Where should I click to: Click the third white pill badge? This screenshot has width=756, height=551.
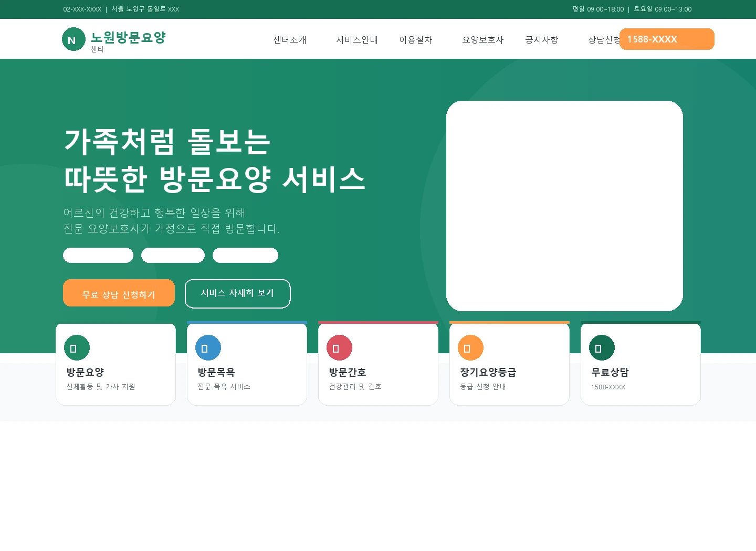[x=245, y=255]
